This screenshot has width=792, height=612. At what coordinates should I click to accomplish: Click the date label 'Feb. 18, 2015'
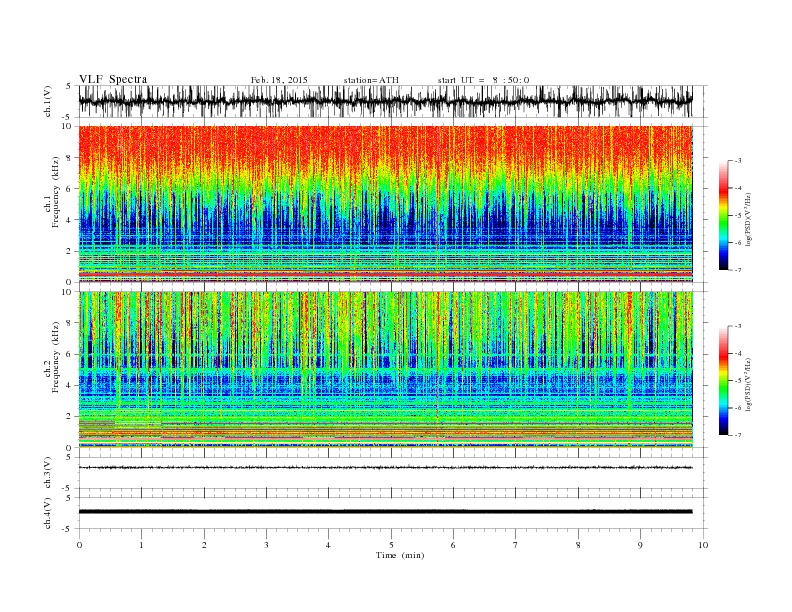pyautogui.click(x=279, y=80)
